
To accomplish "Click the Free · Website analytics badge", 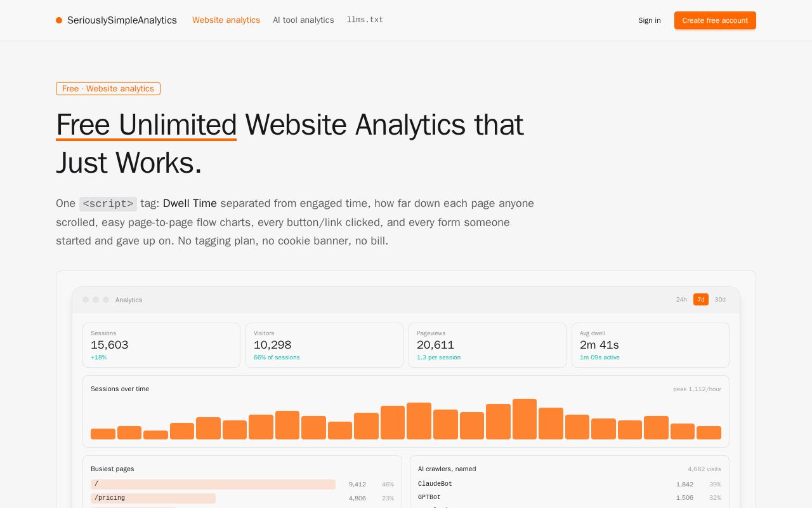I will click(108, 88).
